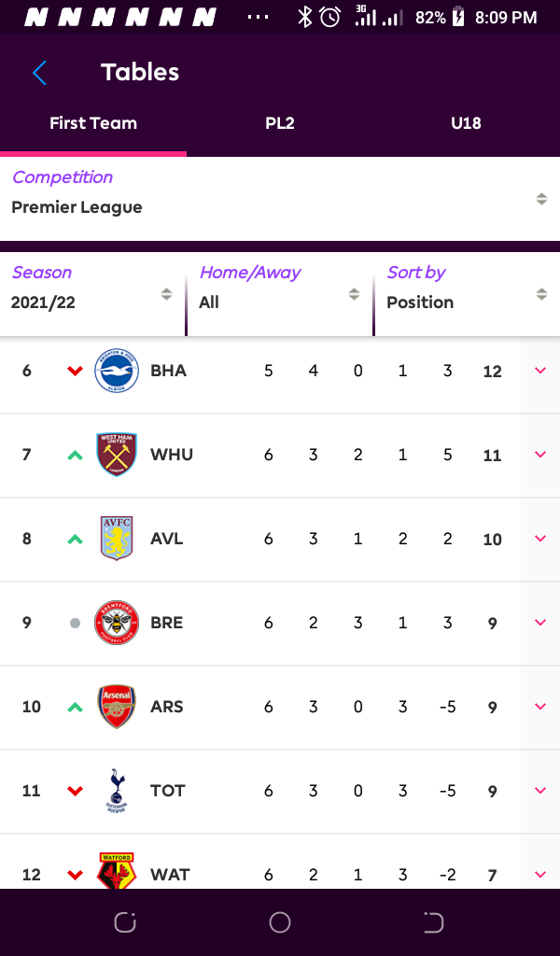Tap the blue back arrow

coord(39,73)
